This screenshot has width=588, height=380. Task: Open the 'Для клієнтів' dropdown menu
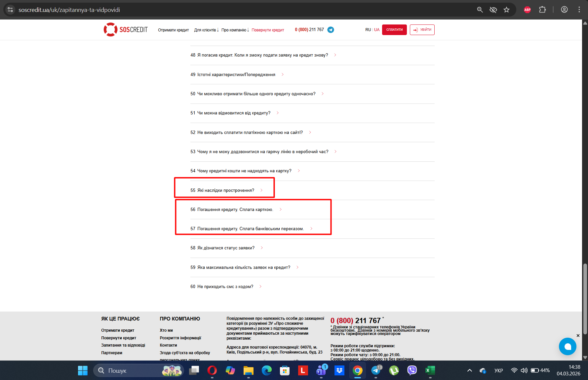[207, 30]
